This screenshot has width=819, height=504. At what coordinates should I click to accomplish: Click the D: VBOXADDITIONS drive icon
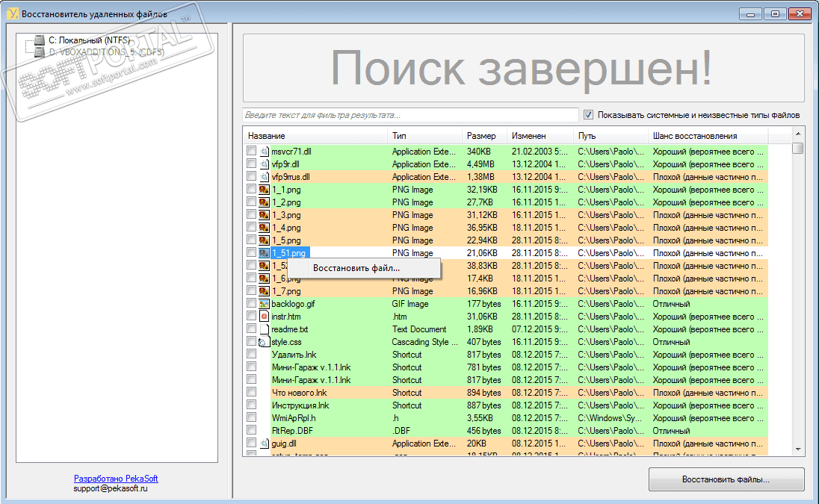(40, 52)
